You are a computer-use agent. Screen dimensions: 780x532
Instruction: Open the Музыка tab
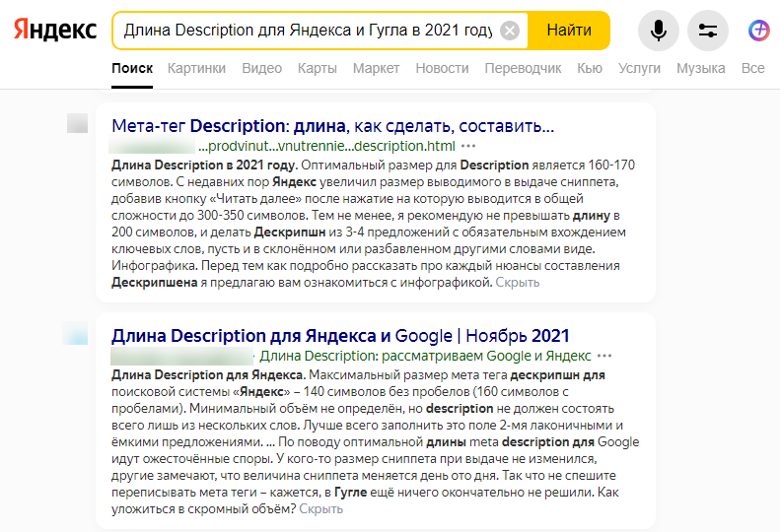coord(700,68)
